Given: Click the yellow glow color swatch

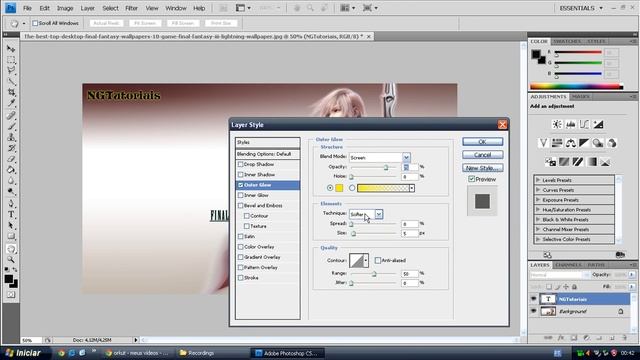Looking at the screenshot, I should coord(339,188).
